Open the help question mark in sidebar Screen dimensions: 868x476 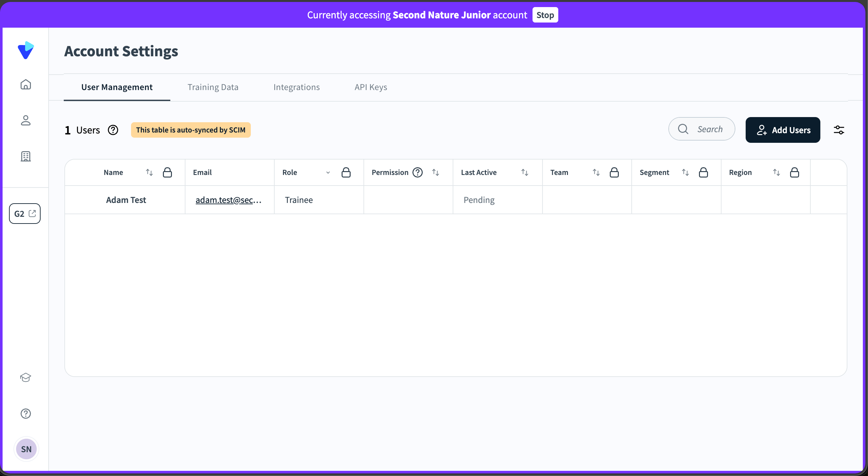(26, 413)
